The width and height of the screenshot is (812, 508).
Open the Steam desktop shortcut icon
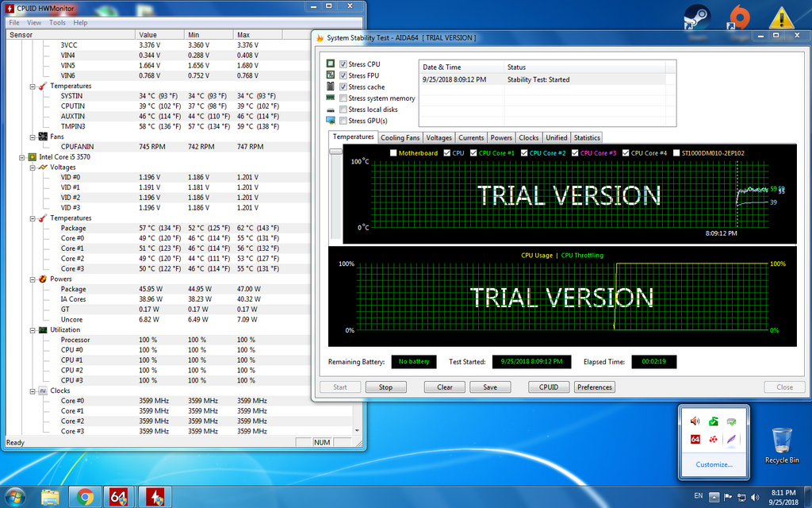coord(697,18)
